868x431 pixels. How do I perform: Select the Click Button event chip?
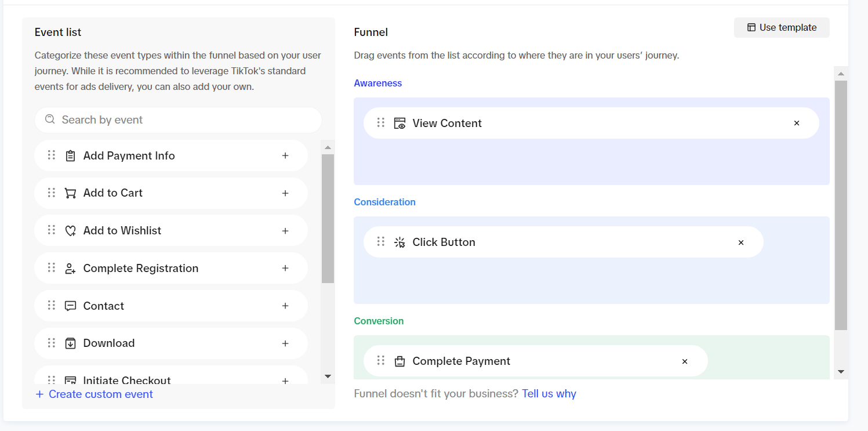(444, 242)
